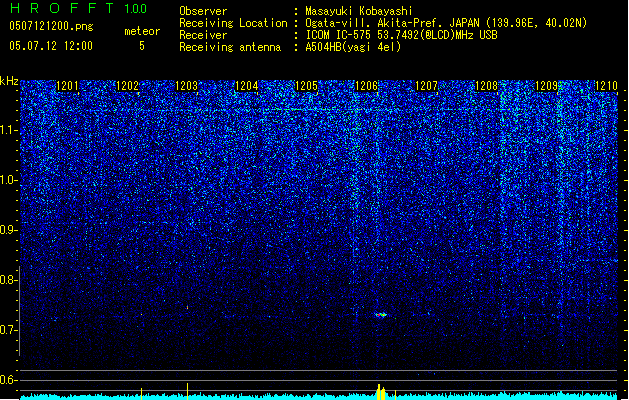Click antenna value A504HB(yagi 4el)

(x=353, y=47)
